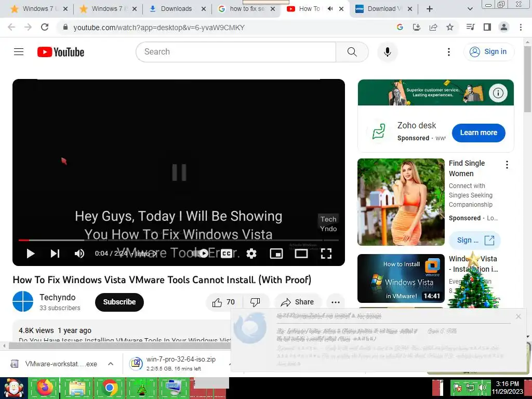
Task: Open a new tab
Action: [430, 9]
